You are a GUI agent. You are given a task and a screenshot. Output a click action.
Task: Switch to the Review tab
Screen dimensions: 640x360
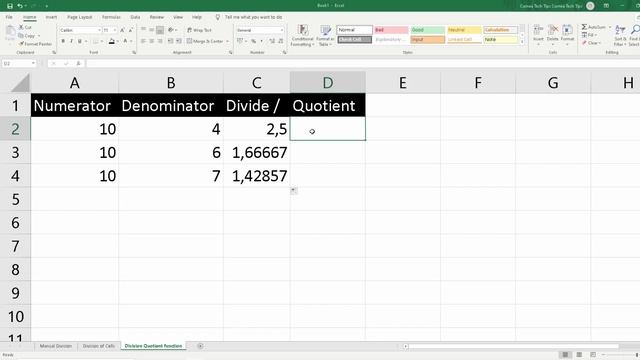pos(157,17)
